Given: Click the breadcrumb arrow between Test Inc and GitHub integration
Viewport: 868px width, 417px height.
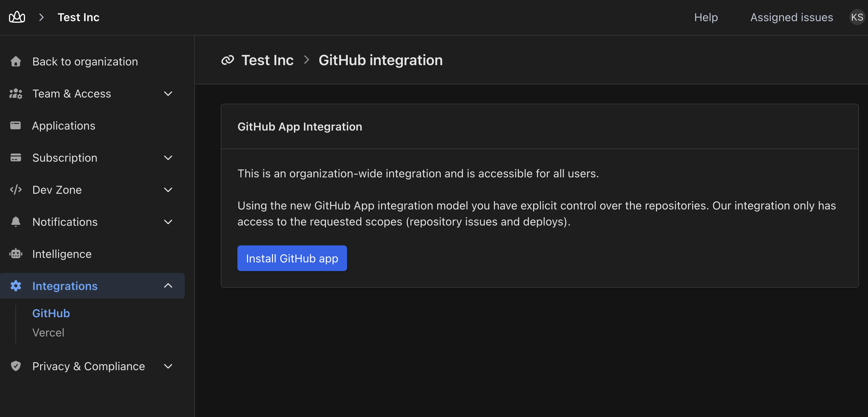Looking at the screenshot, I should pyautogui.click(x=306, y=60).
